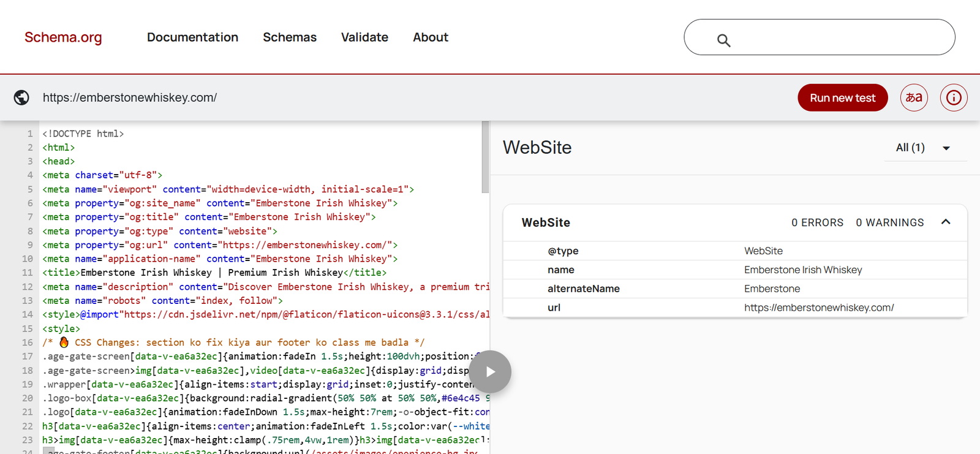Select the alternateName property label
This screenshot has height=454, width=980.
(584, 289)
